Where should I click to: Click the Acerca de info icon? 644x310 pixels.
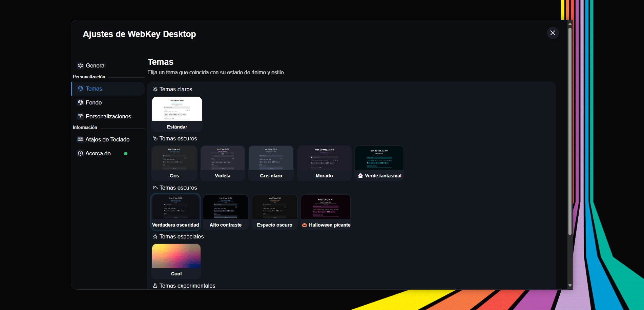80,153
